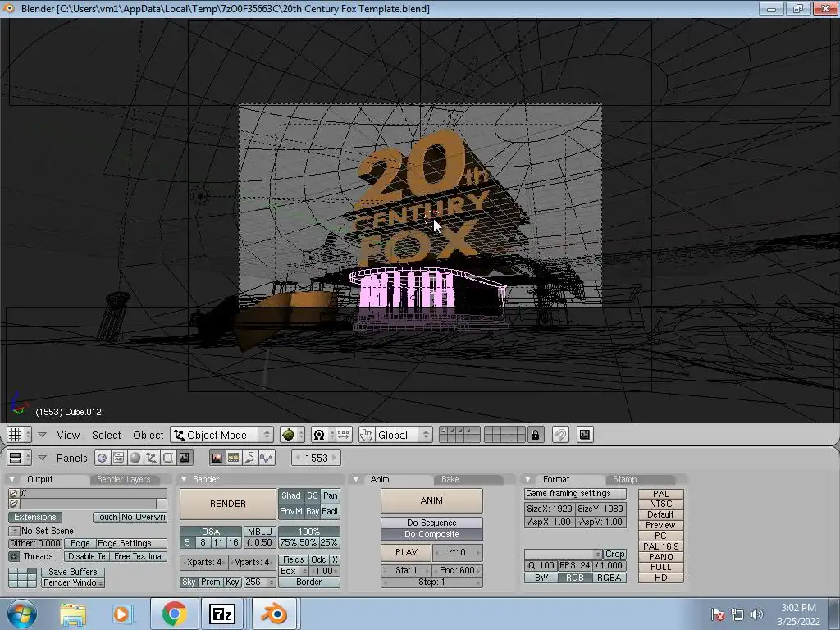840x630 pixels.
Task: Open the No Set Scene selector
Action: [x=14, y=531]
